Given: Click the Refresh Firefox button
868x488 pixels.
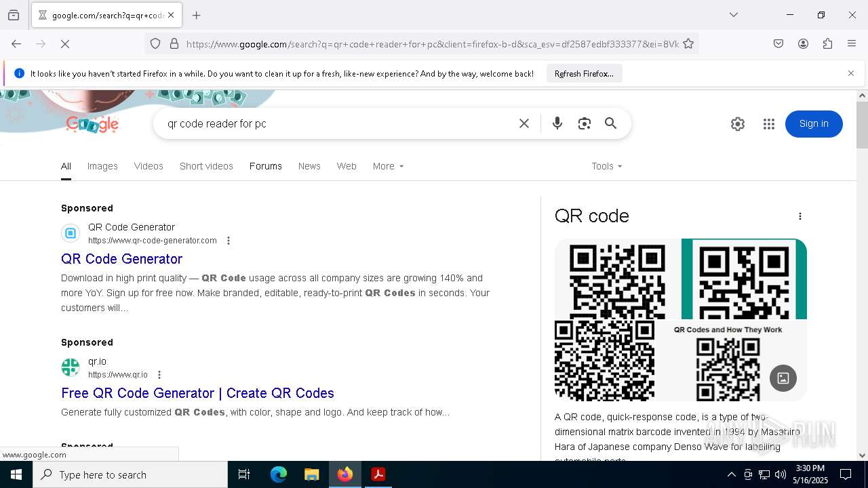Looking at the screenshot, I should (584, 73).
